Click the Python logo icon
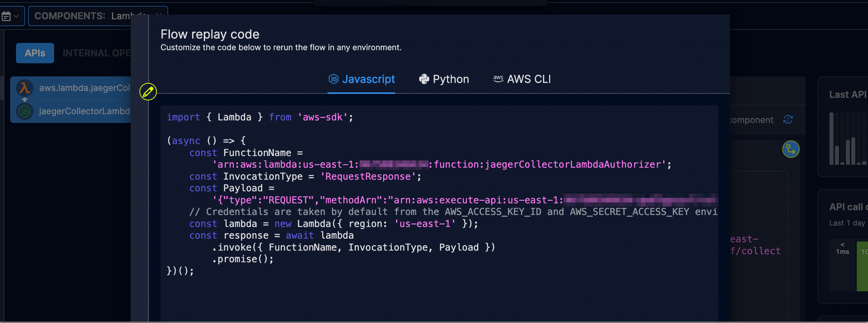Viewport: 868px width, 323px height. [x=424, y=79]
